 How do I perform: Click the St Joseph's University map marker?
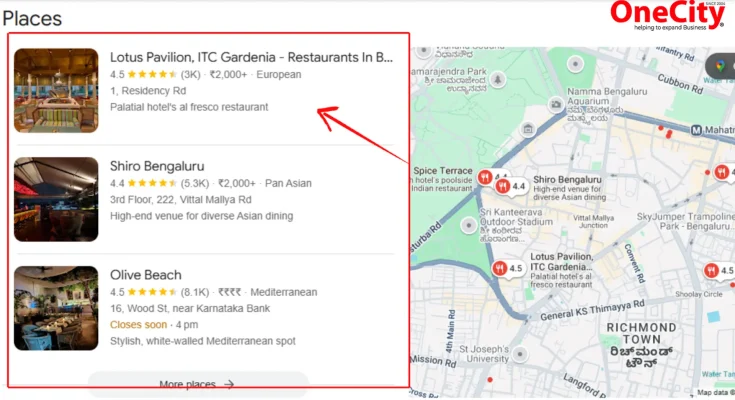pyautogui.click(x=518, y=355)
